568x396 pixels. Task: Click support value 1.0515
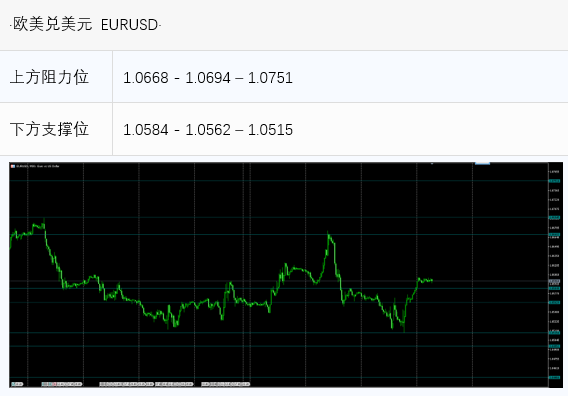click(270, 130)
